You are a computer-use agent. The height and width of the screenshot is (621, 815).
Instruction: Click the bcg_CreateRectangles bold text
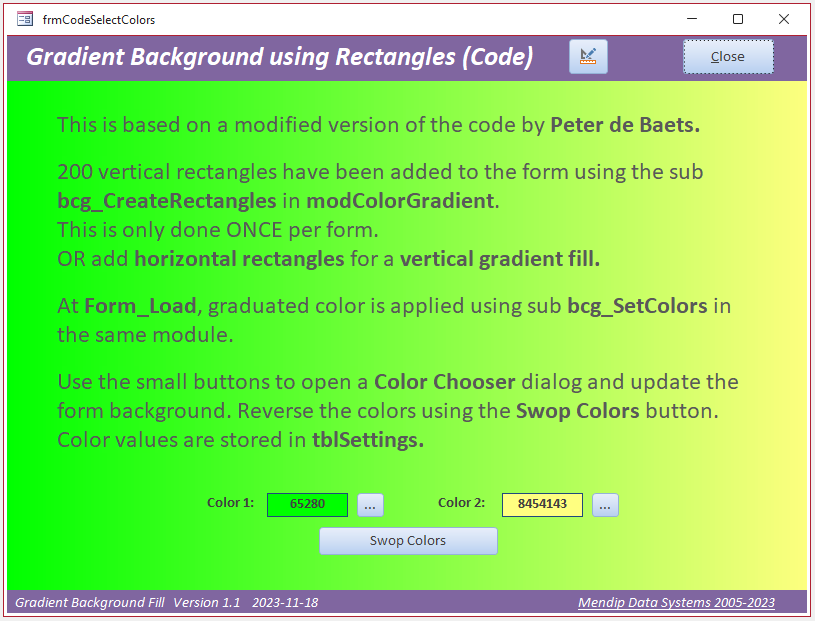(167, 201)
